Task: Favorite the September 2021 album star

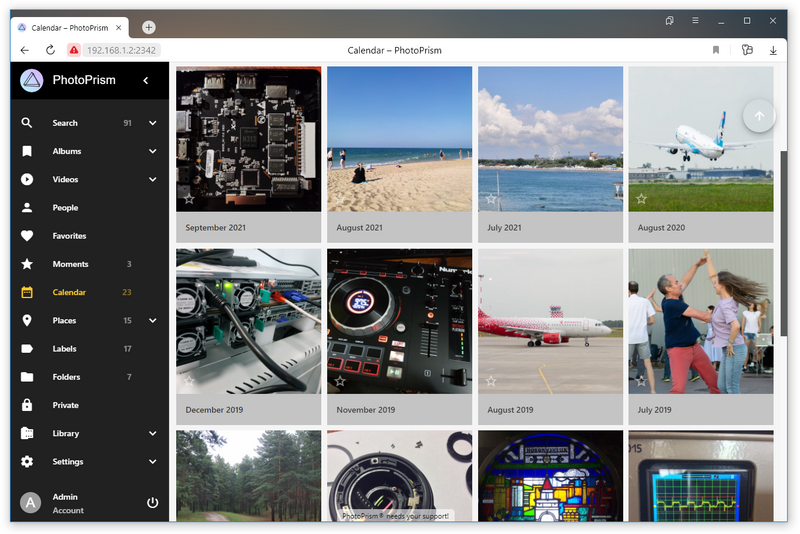Action: [x=189, y=199]
